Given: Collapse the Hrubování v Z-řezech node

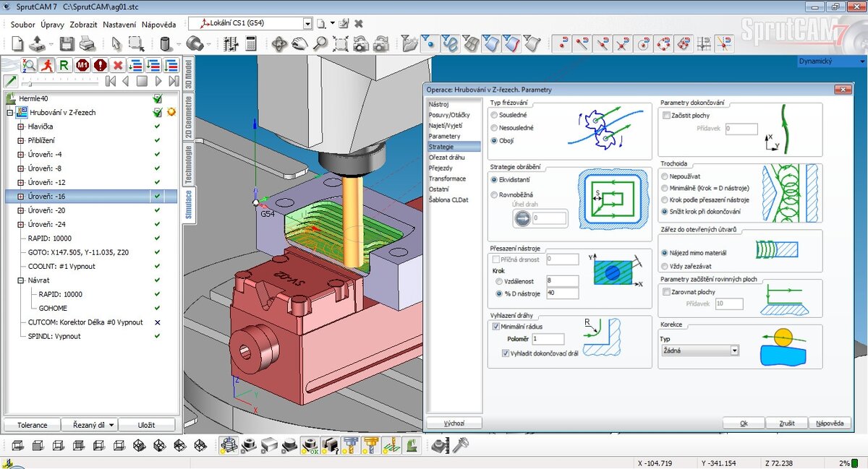Looking at the screenshot, I should click(x=9, y=112).
